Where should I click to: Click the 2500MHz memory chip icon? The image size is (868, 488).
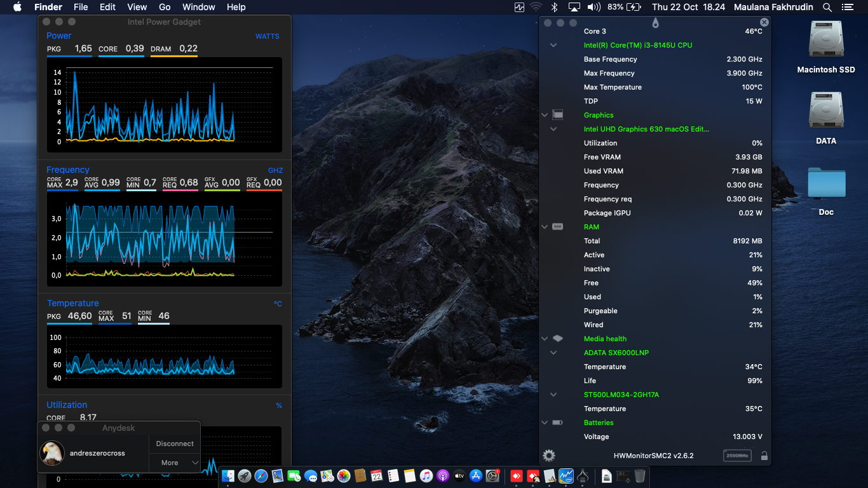(x=737, y=456)
